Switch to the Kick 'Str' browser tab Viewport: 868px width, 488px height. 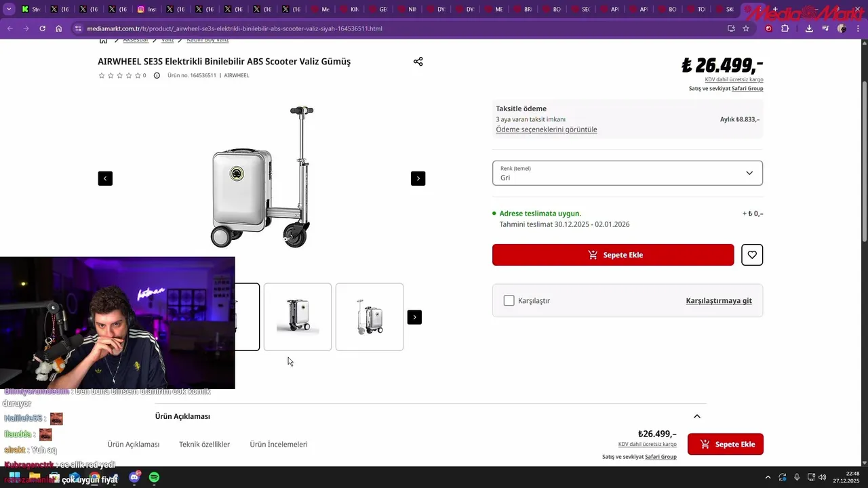pyautogui.click(x=31, y=9)
